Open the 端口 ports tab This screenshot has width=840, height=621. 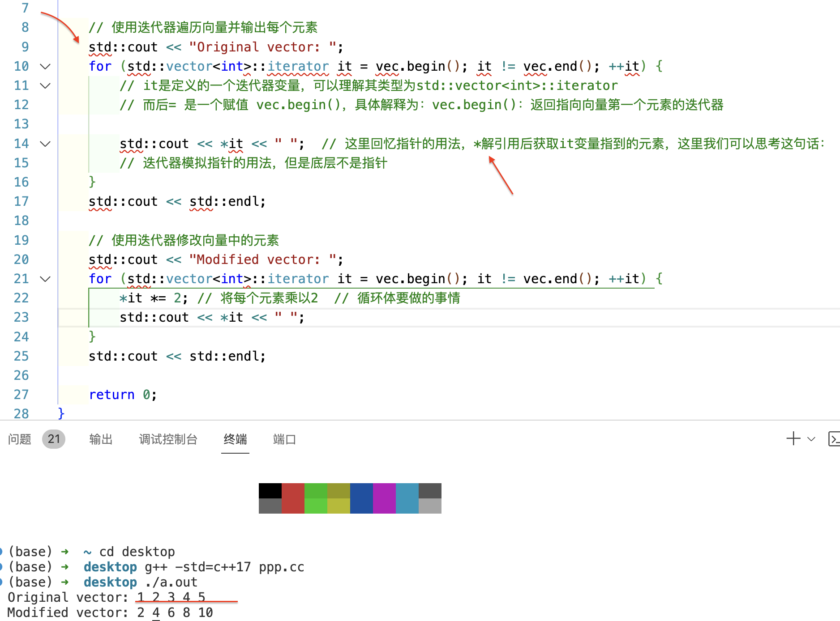pyautogui.click(x=284, y=439)
